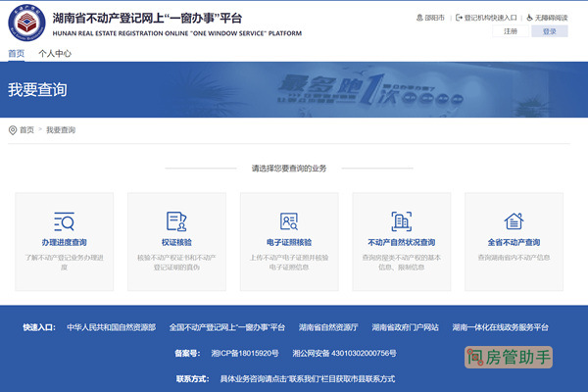
Task: Click the 全省不动产查询 house icon
Action: (514, 220)
